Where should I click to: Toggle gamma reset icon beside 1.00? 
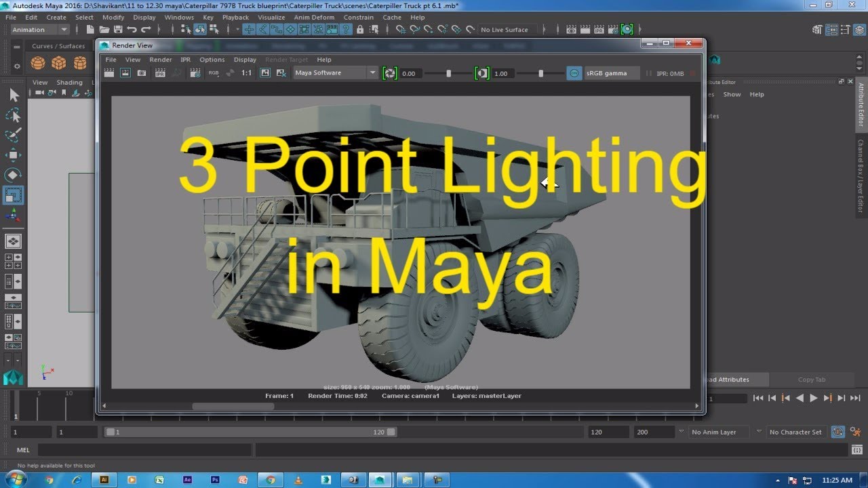click(x=481, y=73)
